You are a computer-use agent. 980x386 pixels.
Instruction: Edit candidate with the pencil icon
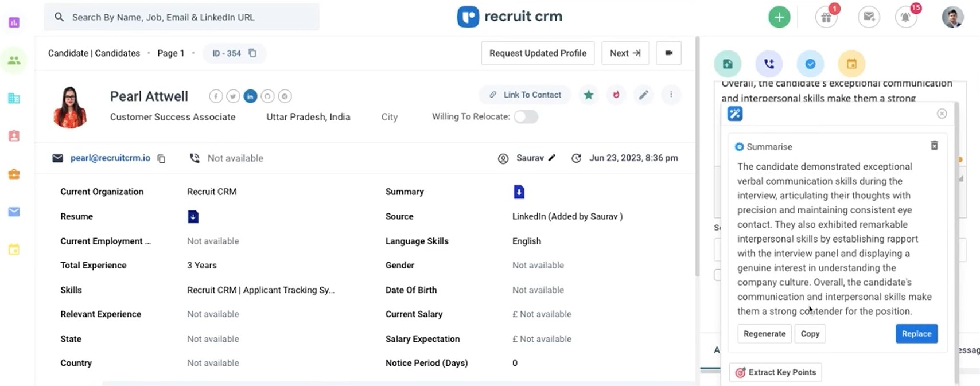[644, 95]
